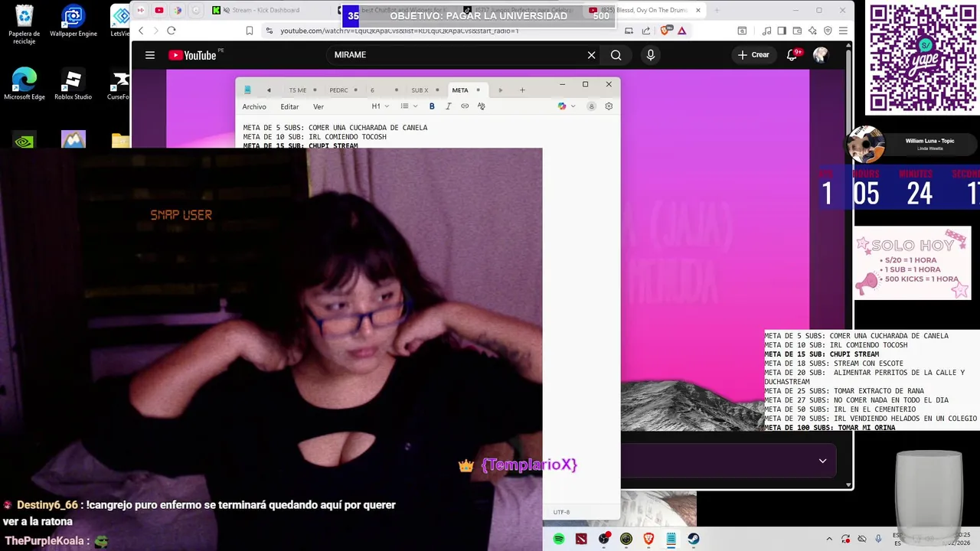This screenshot has width=980, height=551.
Task: Open the YouTube Crear button
Action: pyautogui.click(x=753, y=55)
